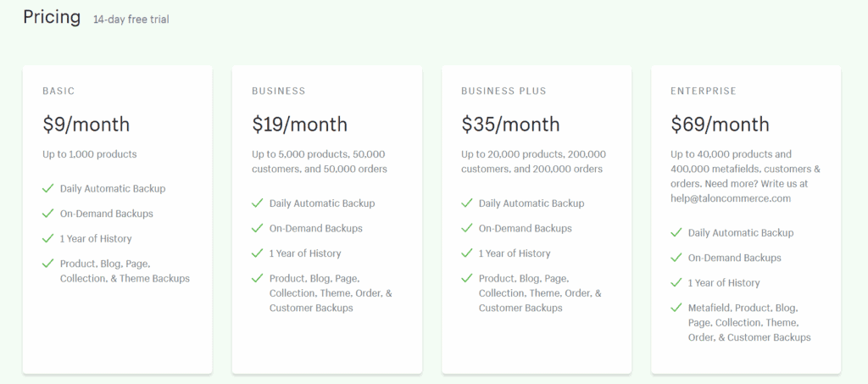868x384 pixels.
Task: Click Enterprise Metafield backups checkmark
Action: (x=676, y=308)
